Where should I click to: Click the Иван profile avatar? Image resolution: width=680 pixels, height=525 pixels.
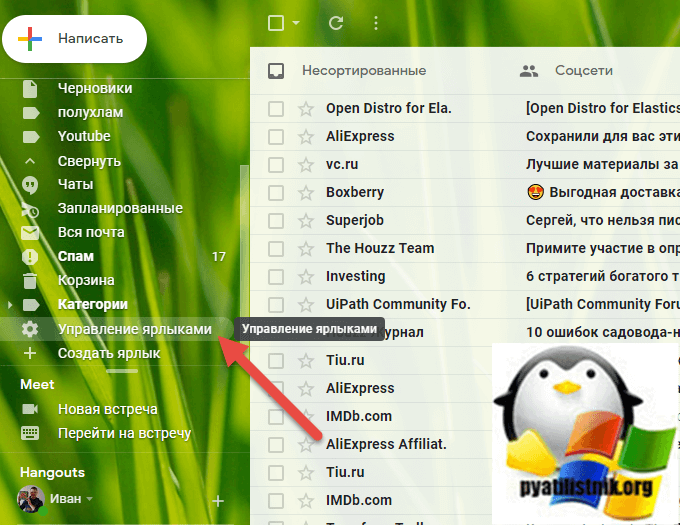point(31,499)
